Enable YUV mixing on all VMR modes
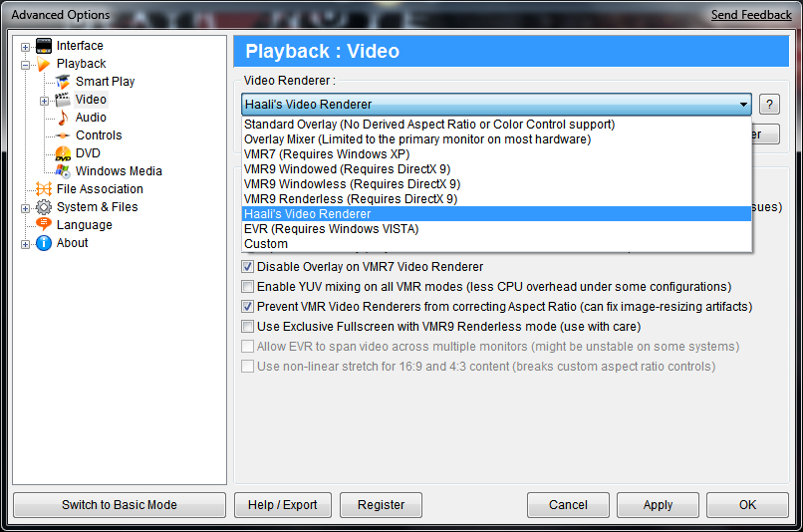 pos(247,287)
